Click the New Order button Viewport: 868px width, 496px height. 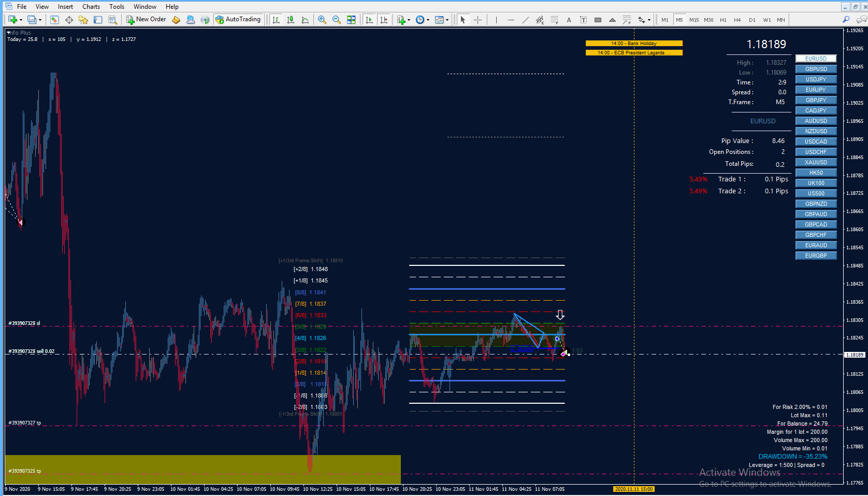[x=147, y=20]
